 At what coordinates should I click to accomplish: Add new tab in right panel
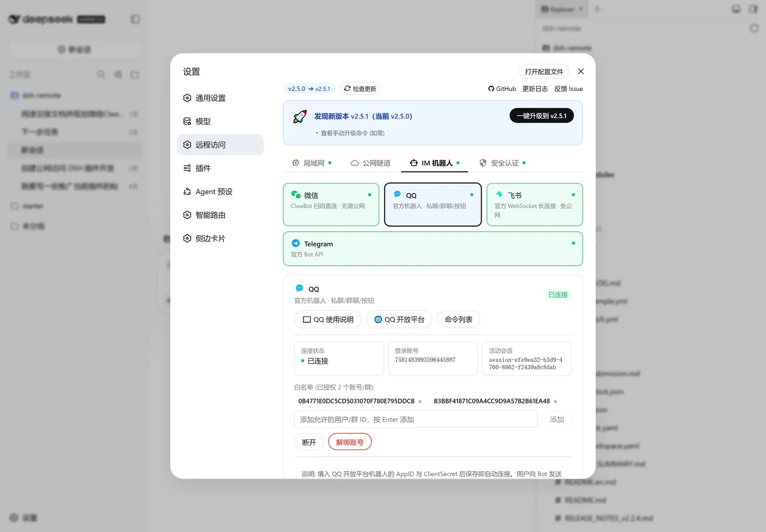(597, 9)
